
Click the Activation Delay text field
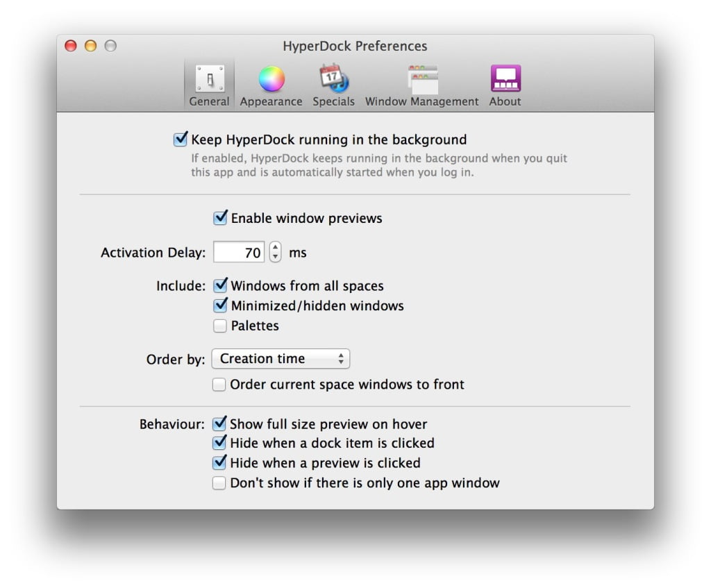(239, 252)
